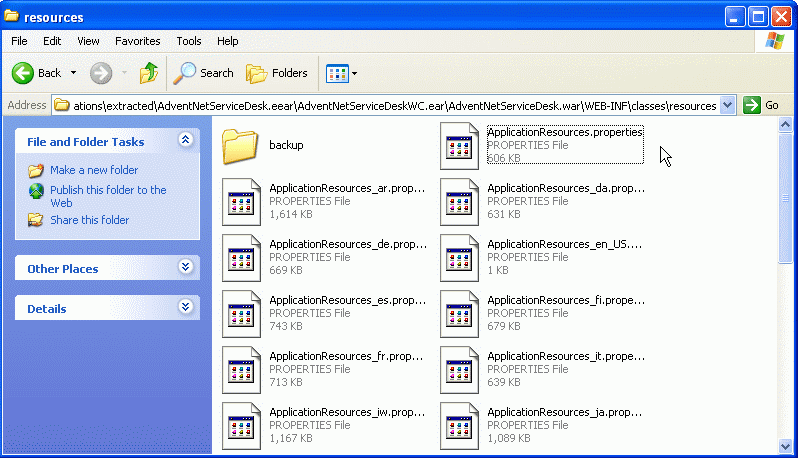Screen dimensions: 798x458
Task: Click the resources folder title bar icon
Action: tap(12, 17)
